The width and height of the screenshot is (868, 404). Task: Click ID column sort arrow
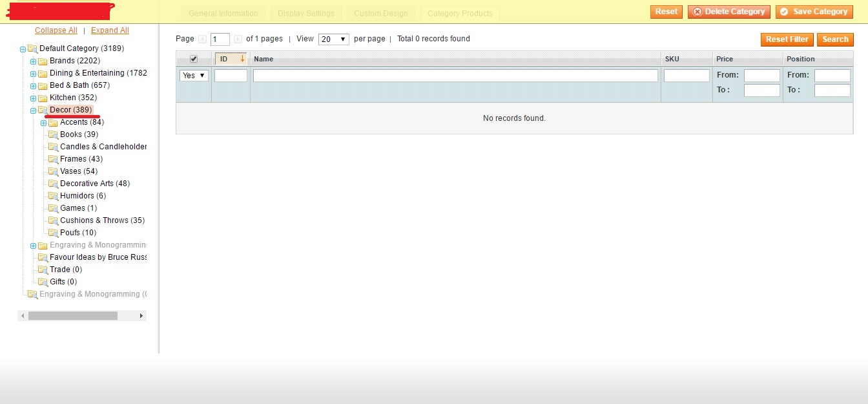(242, 59)
